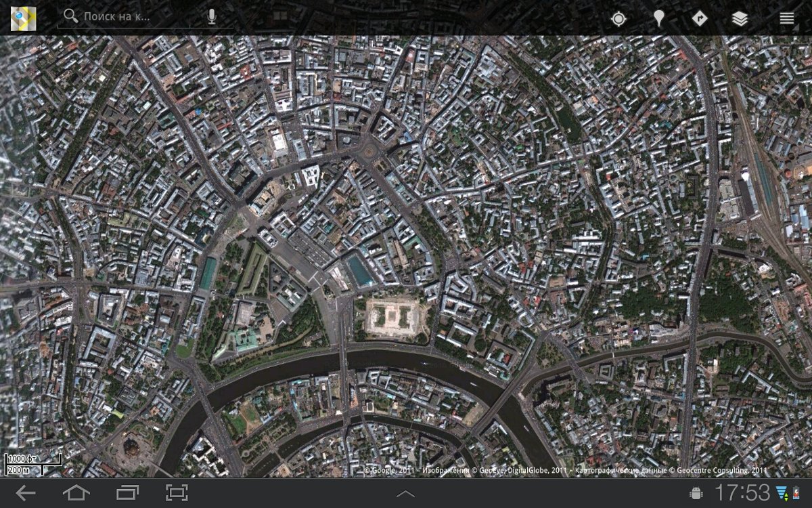Show recent apps list
The image size is (812, 508).
pos(127,492)
